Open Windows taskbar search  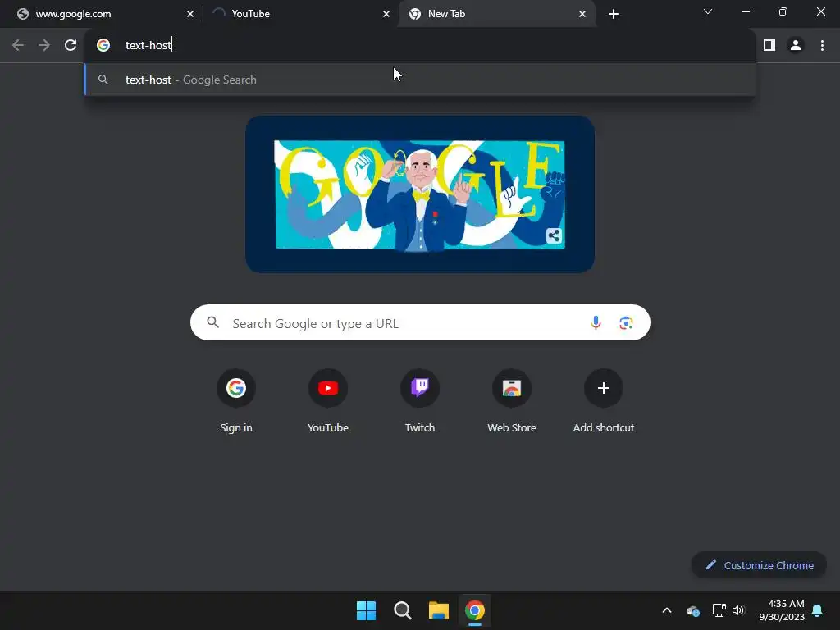pos(402,610)
